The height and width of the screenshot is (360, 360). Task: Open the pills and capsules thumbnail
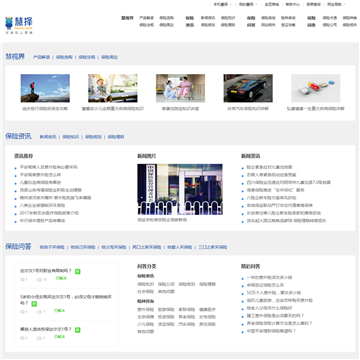[x=316, y=88]
